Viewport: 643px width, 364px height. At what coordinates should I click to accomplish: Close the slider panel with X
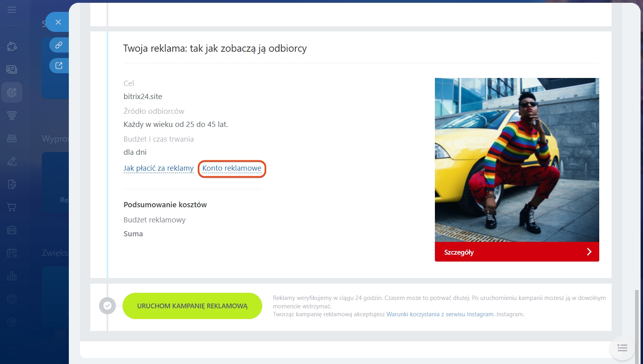tap(58, 22)
